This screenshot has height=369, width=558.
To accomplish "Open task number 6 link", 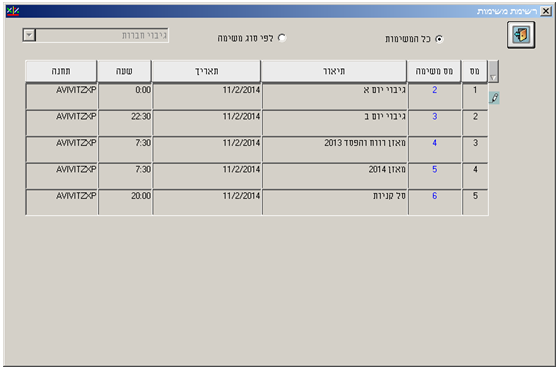I will [x=435, y=196].
